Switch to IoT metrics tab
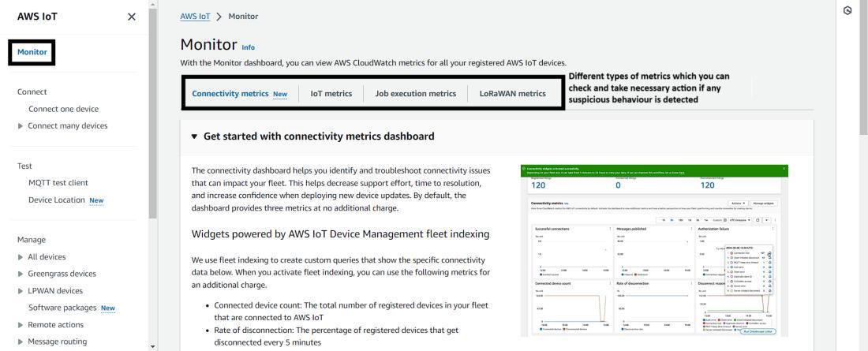 tap(331, 94)
